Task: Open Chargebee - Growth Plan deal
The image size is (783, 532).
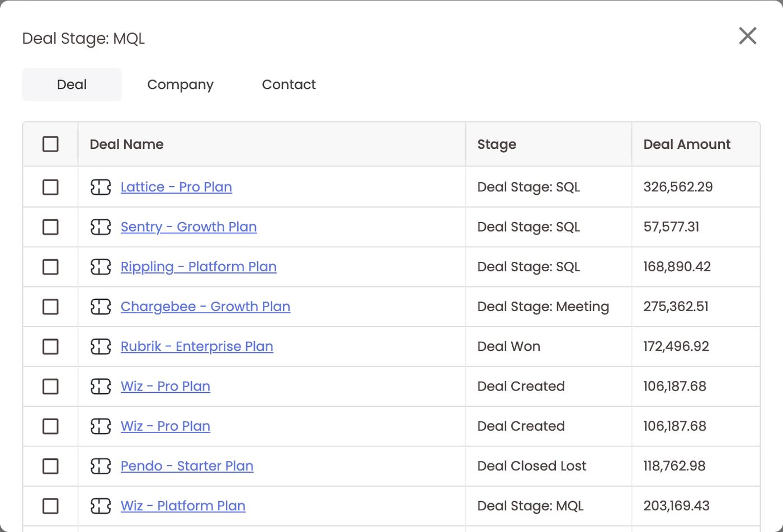Action: point(205,307)
